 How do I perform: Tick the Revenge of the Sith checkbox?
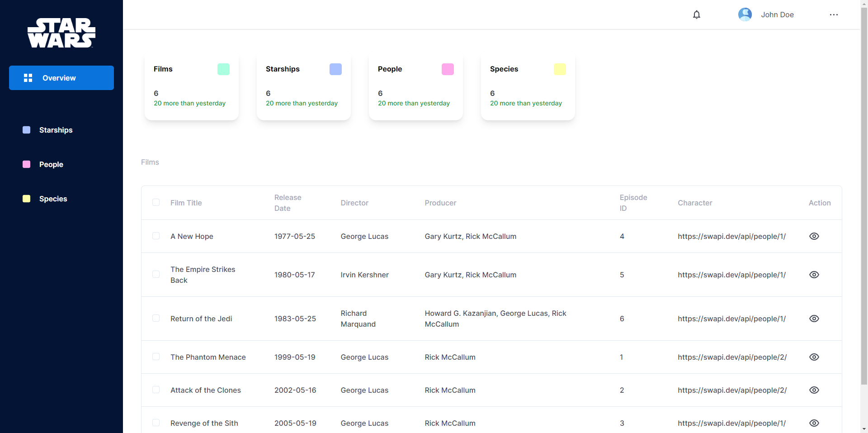click(156, 423)
